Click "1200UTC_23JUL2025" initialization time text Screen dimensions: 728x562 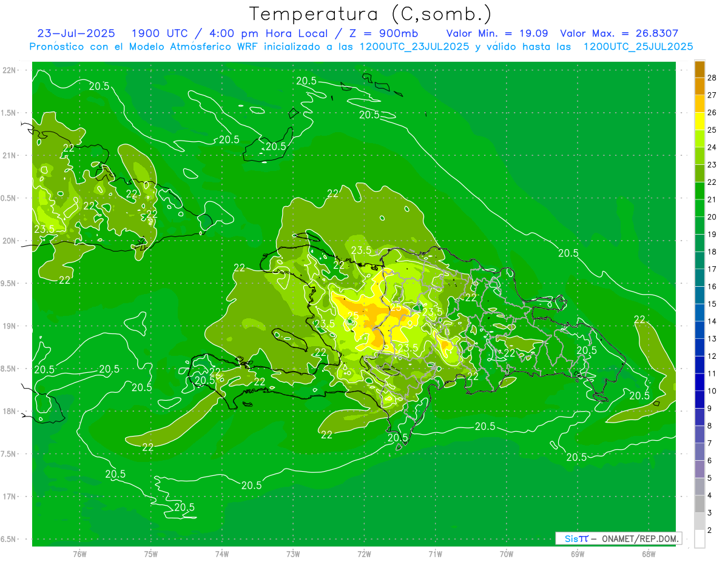point(415,47)
